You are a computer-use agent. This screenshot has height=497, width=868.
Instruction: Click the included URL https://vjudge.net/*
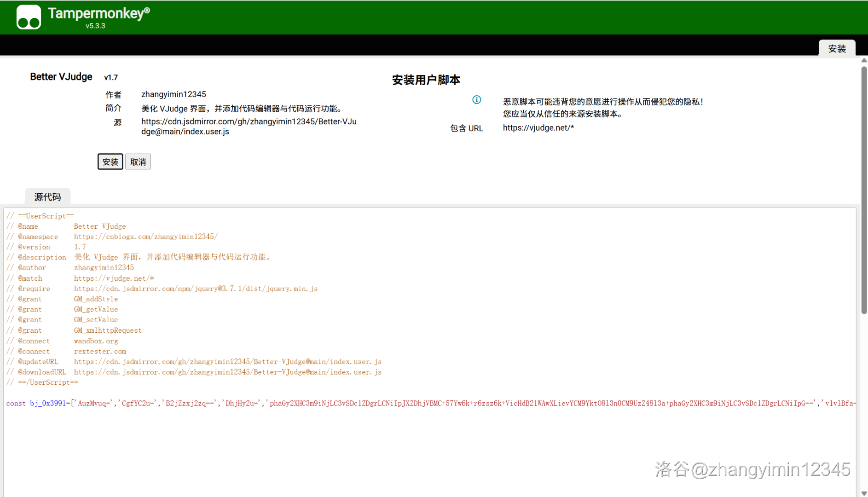pyautogui.click(x=538, y=128)
